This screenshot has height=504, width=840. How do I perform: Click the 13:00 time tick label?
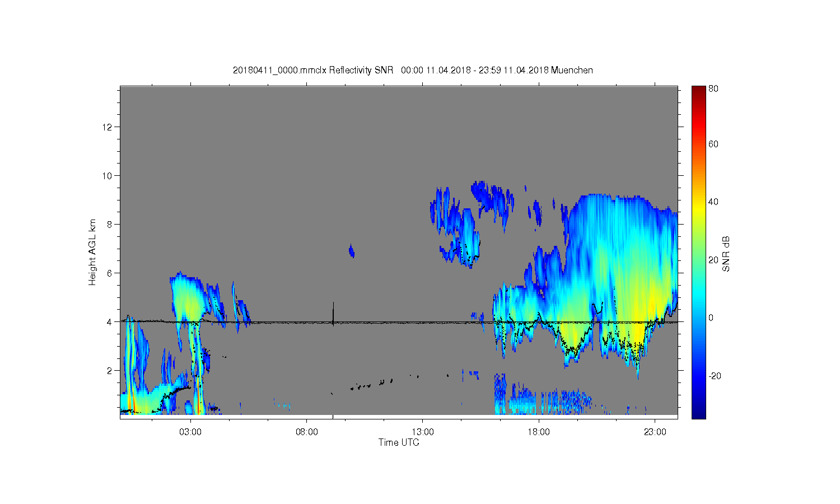coord(423,432)
